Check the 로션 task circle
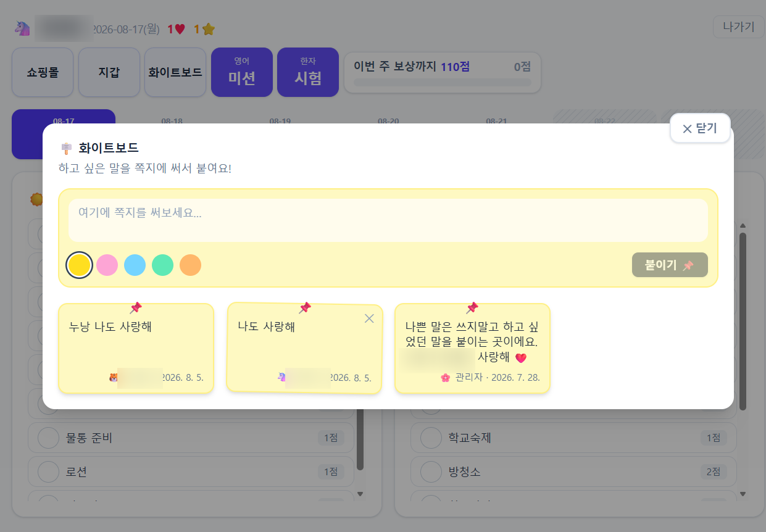This screenshot has width=766, height=532. pos(48,472)
